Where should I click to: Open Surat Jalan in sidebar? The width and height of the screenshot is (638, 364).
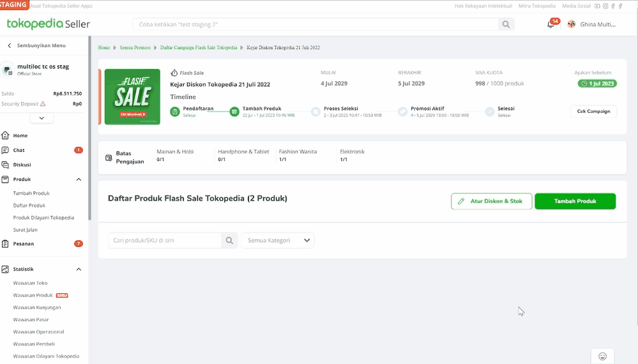pos(26,230)
